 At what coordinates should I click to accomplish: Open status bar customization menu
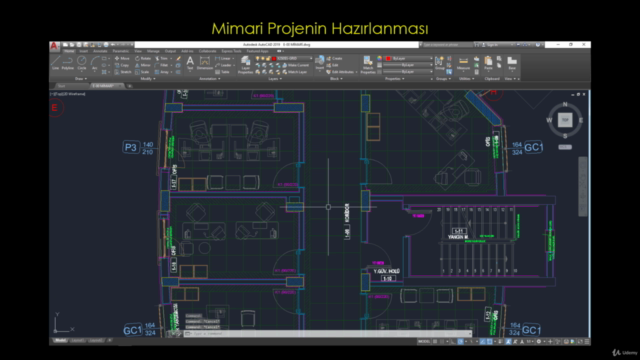tap(587, 341)
